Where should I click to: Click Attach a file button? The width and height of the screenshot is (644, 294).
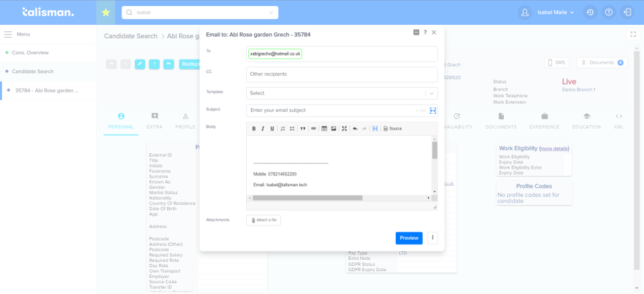tap(263, 220)
